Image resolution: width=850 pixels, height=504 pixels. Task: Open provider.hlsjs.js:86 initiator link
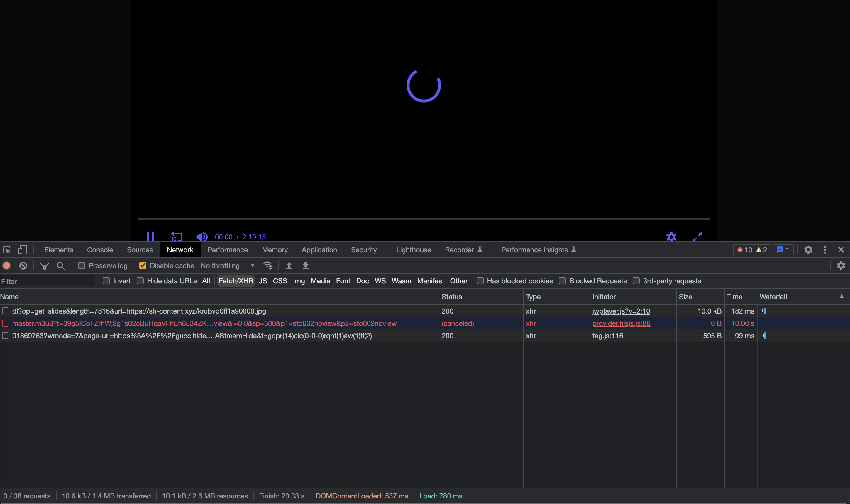[x=621, y=323]
